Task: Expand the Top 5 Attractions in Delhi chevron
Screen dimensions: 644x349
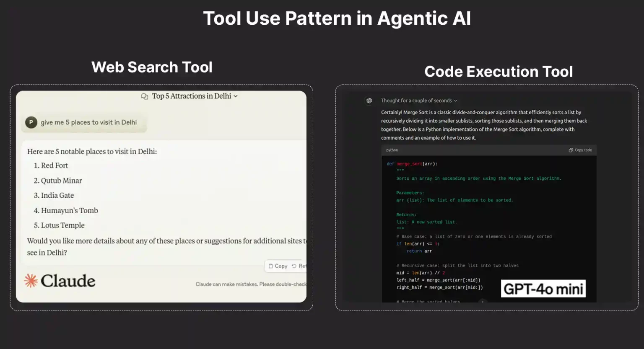Action: coord(236,96)
